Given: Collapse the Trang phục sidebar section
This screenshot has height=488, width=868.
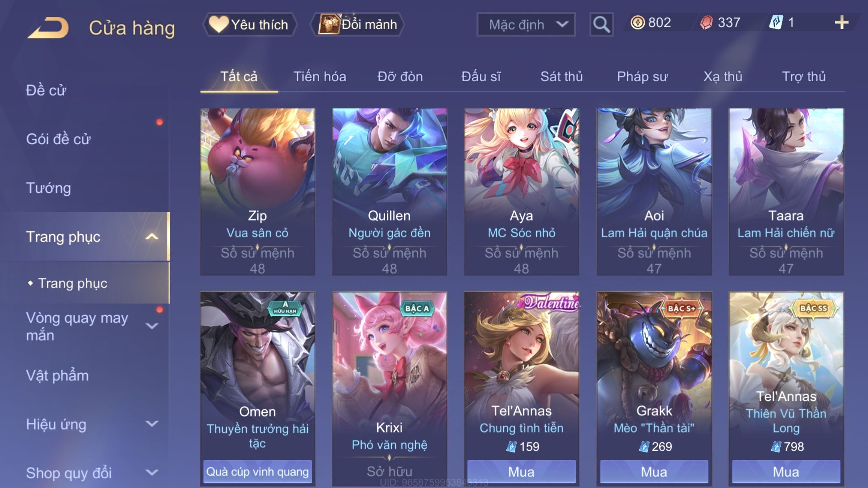Looking at the screenshot, I should click(x=152, y=237).
